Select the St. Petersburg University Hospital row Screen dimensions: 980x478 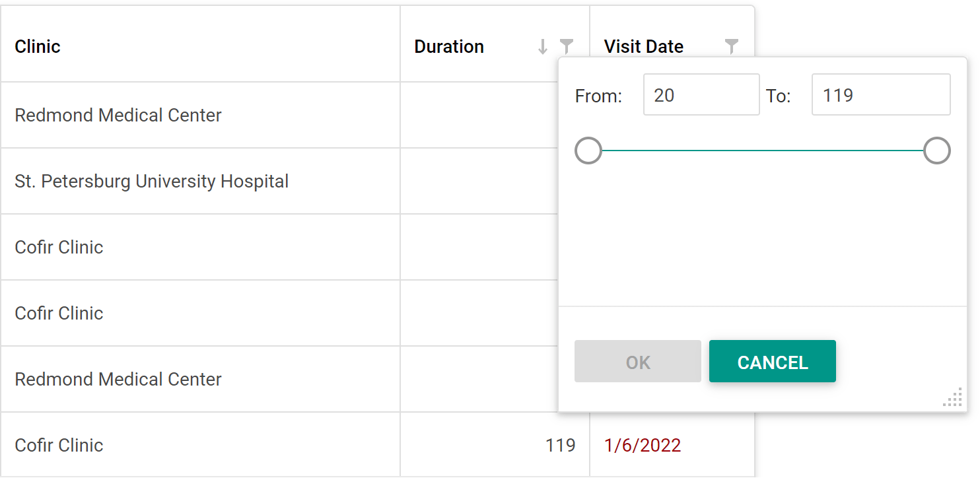[x=152, y=182]
